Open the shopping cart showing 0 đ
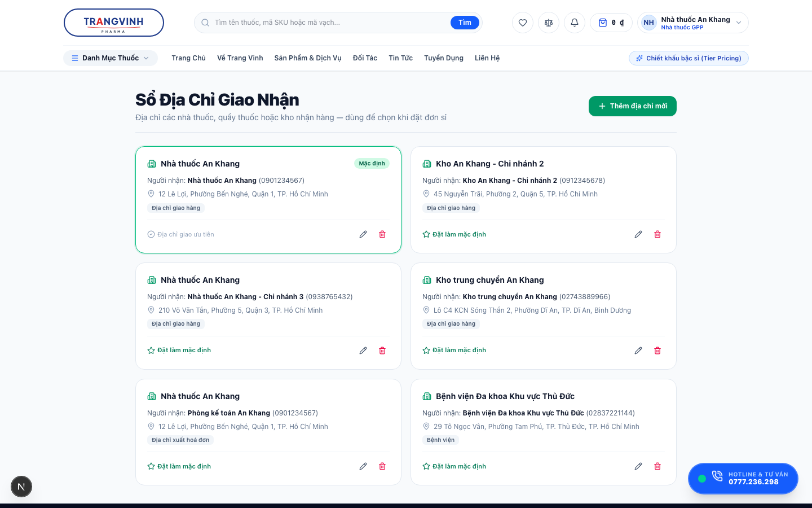This screenshot has width=812, height=508. pyautogui.click(x=611, y=23)
